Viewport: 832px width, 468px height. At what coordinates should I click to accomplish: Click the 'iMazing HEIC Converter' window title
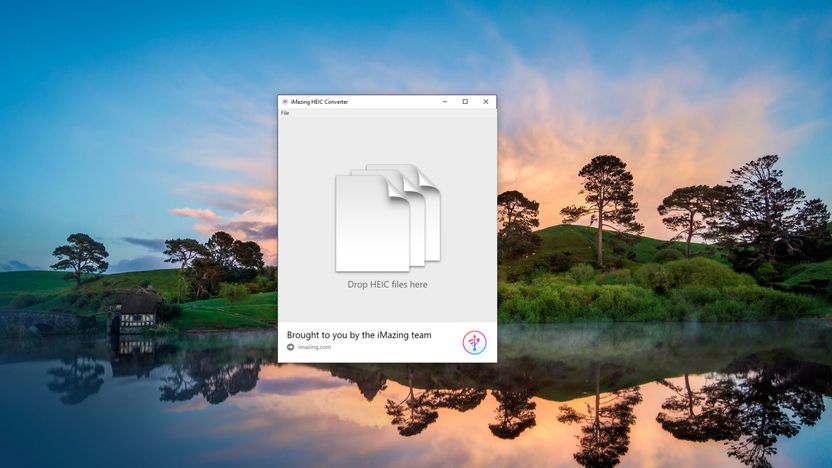[319, 102]
